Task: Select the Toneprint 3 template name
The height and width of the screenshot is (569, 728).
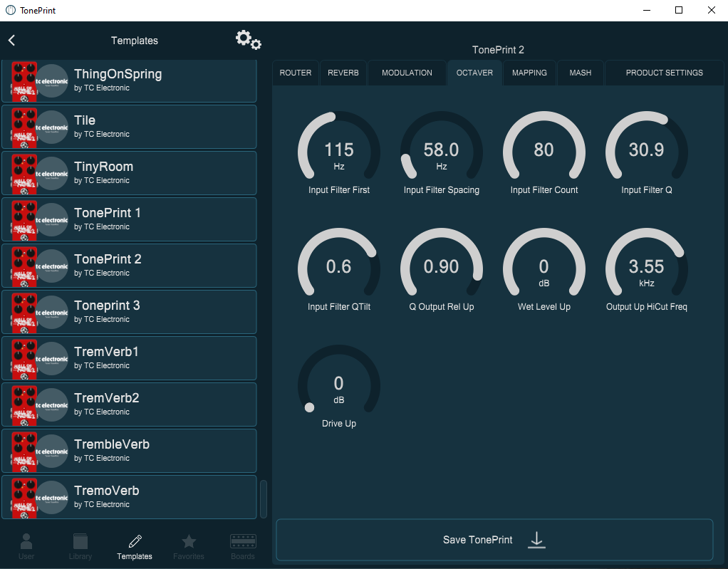Action: [x=107, y=306]
